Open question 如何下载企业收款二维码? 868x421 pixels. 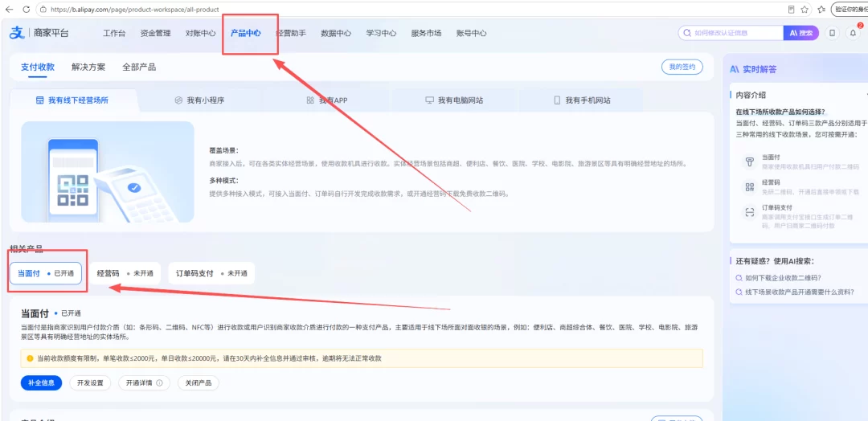(782, 278)
